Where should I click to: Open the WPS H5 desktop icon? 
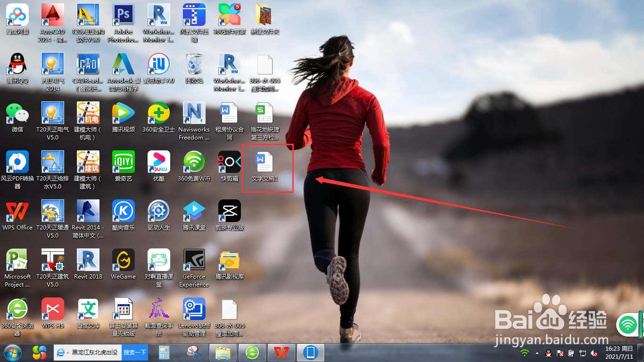53,313
